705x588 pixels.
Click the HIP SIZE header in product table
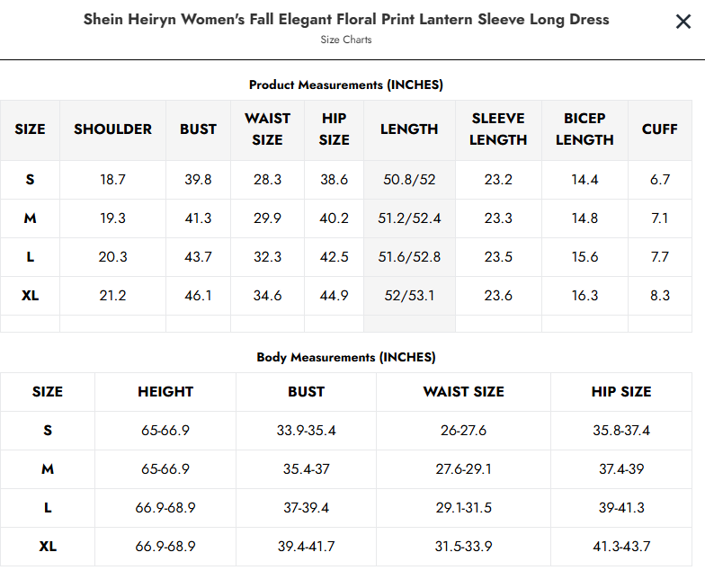(x=335, y=129)
